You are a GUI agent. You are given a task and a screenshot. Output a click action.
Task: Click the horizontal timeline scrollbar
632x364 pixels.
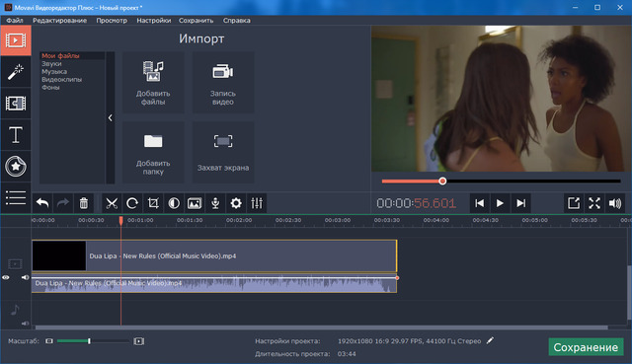point(321,328)
